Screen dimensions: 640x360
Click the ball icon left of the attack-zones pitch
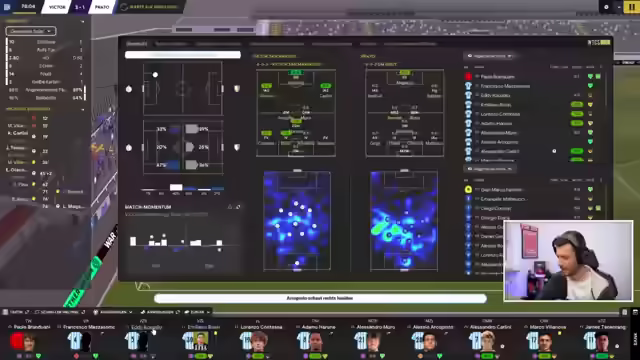coord(129,148)
